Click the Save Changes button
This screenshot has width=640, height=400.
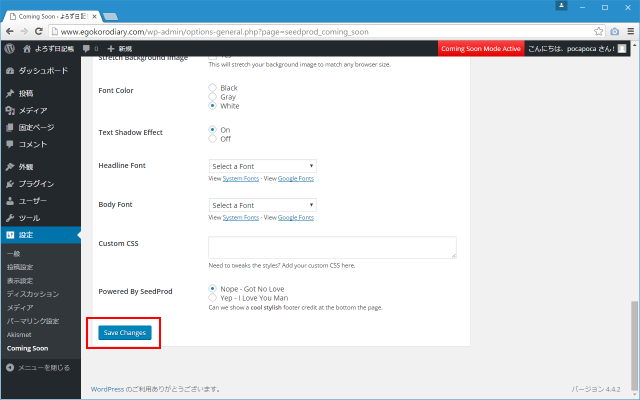pyautogui.click(x=125, y=331)
